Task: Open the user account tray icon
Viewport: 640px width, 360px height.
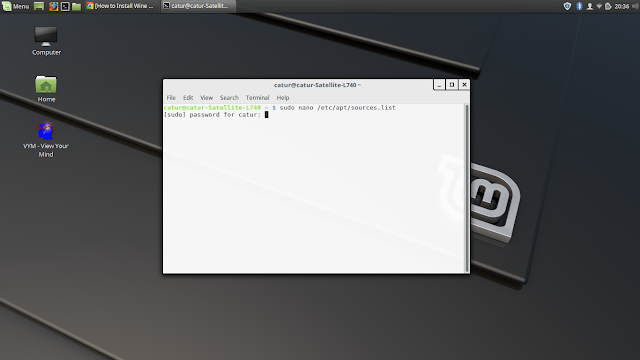Action: 590,6
